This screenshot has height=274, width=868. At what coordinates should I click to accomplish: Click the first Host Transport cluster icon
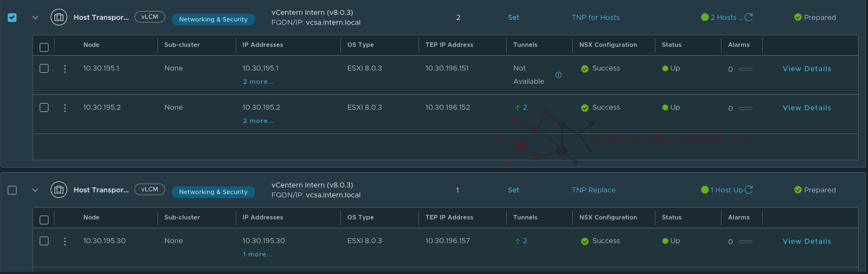click(x=59, y=17)
